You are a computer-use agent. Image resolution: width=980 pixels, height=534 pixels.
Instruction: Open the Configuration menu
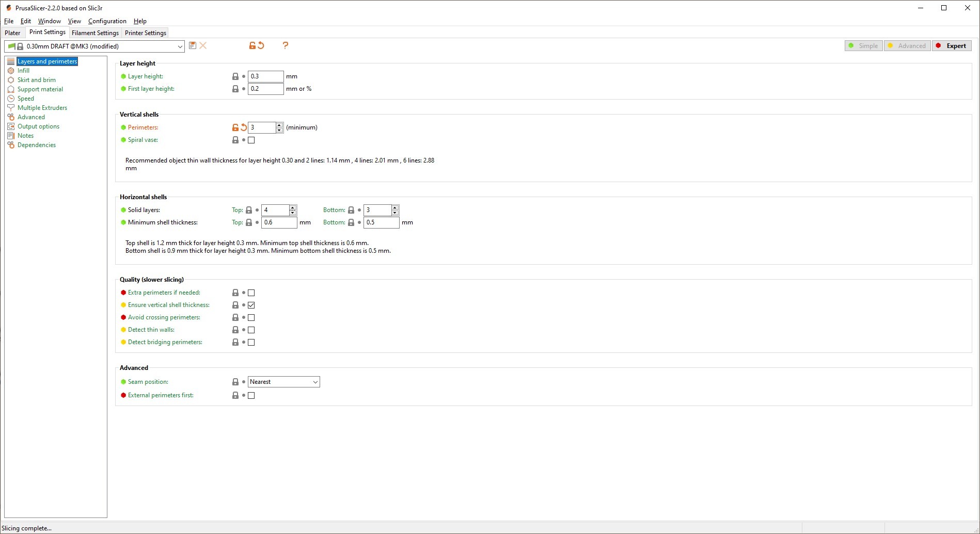point(107,21)
